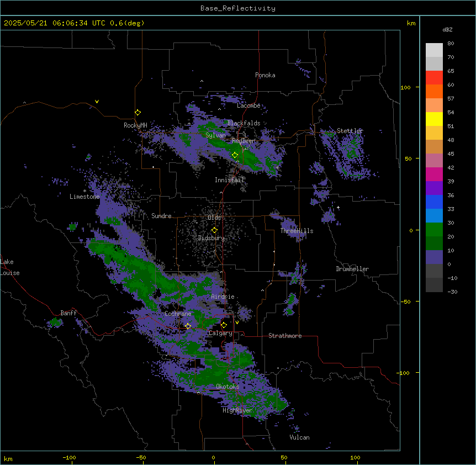The height and width of the screenshot is (465, 476).
Task: Select the red 60 to 65 dBZ swatch
Action: pos(434,78)
